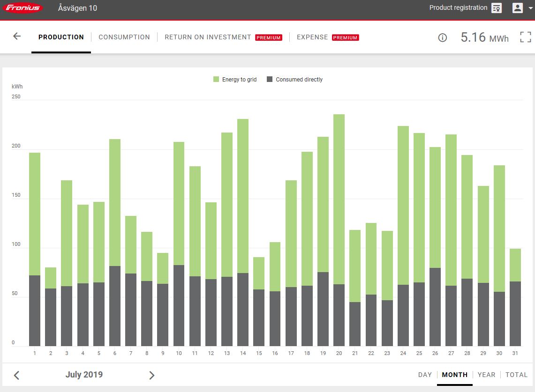535x392 pixels.
Task: Advance to next month with right chevron
Action: pos(151,375)
